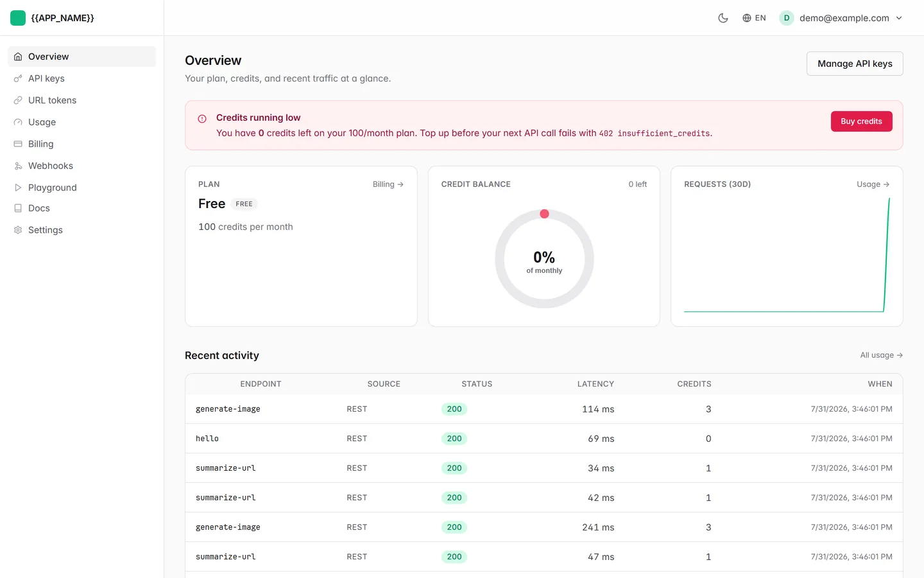
Task: Click the LATENCY column header
Action: [x=595, y=384]
